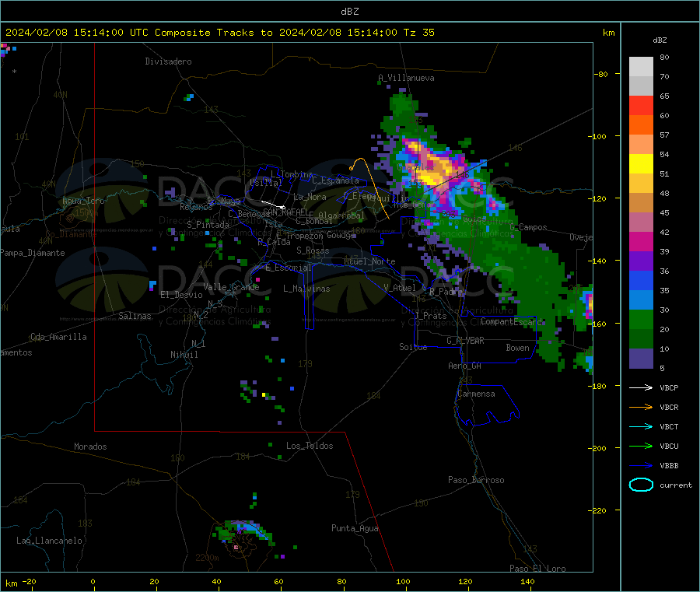The height and width of the screenshot is (592, 700).
Task: Click the cyan 'current' ellipse symbol
Action: pos(641,485)
